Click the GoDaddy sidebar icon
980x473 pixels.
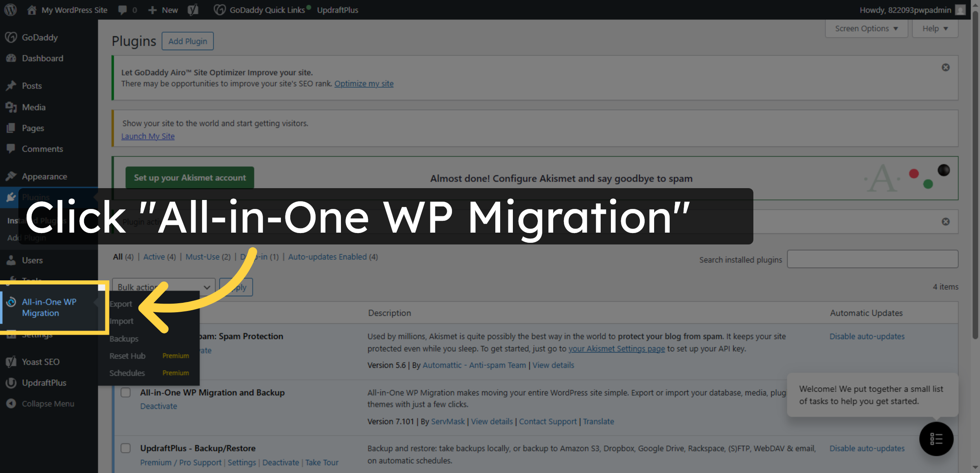11,37
